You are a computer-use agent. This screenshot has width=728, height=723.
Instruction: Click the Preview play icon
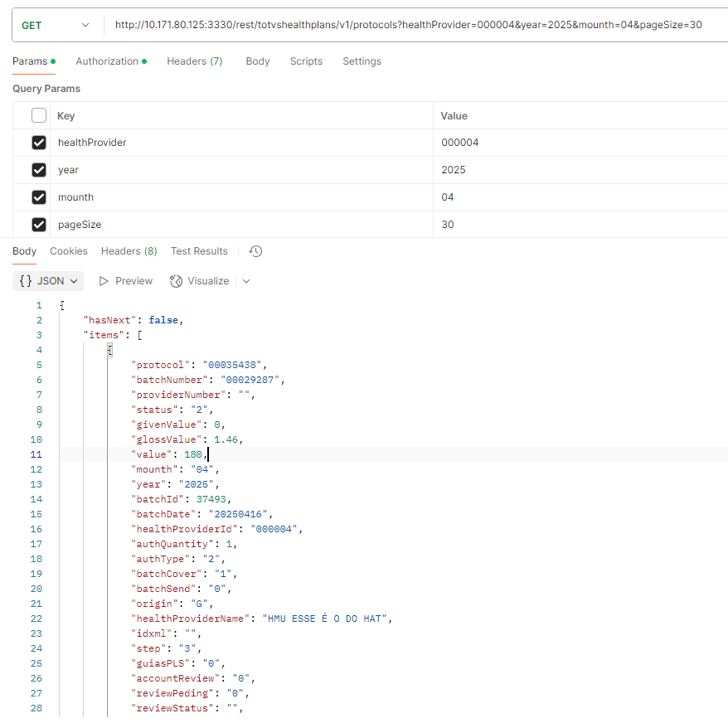104,281
